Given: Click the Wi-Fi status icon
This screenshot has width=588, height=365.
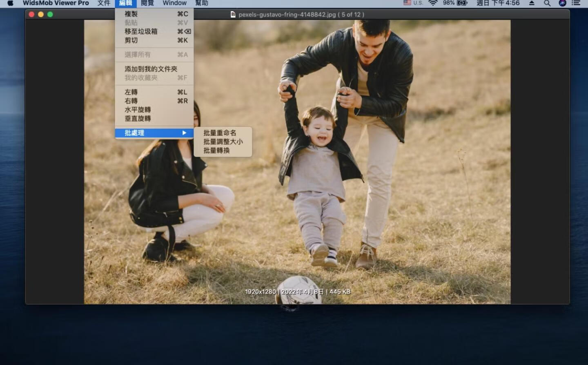Looking at the screenshot, I should [x=433, y=3].
